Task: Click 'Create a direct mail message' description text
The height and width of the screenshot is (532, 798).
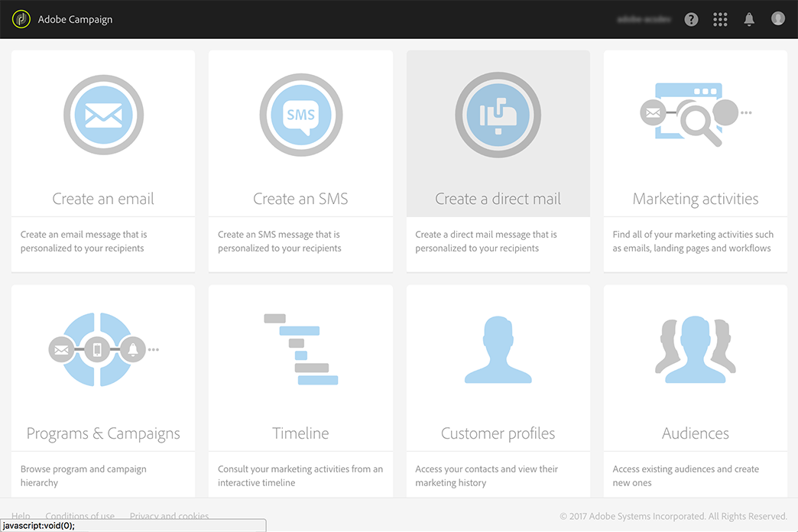Action: point(486,242)
